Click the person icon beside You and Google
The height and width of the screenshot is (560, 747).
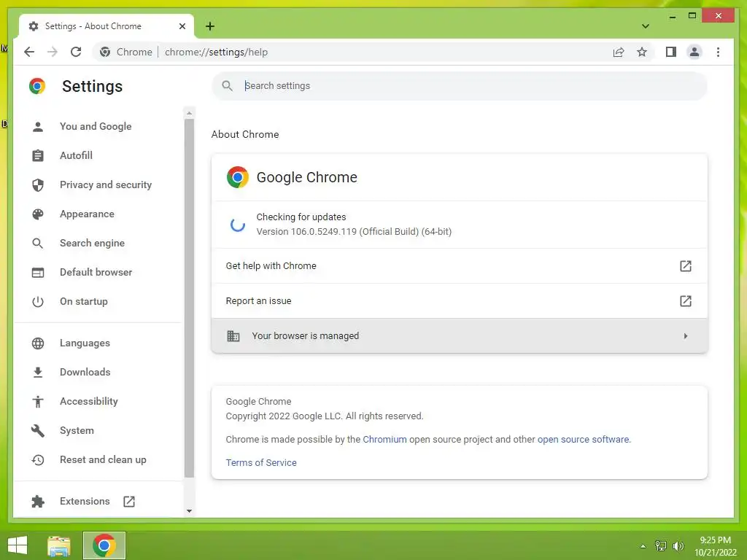tap(38, 127)
